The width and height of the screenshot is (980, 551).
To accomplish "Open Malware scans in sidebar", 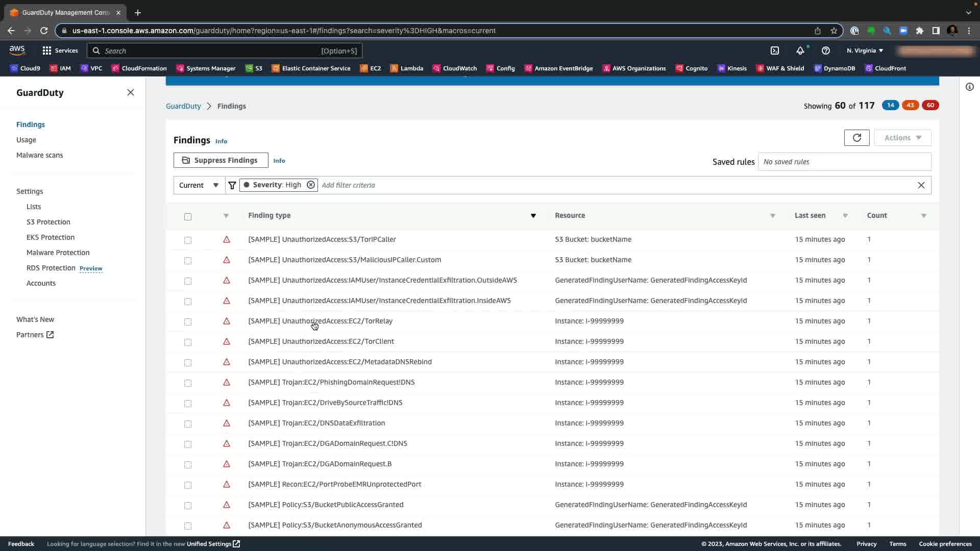I will coord(40,155).
